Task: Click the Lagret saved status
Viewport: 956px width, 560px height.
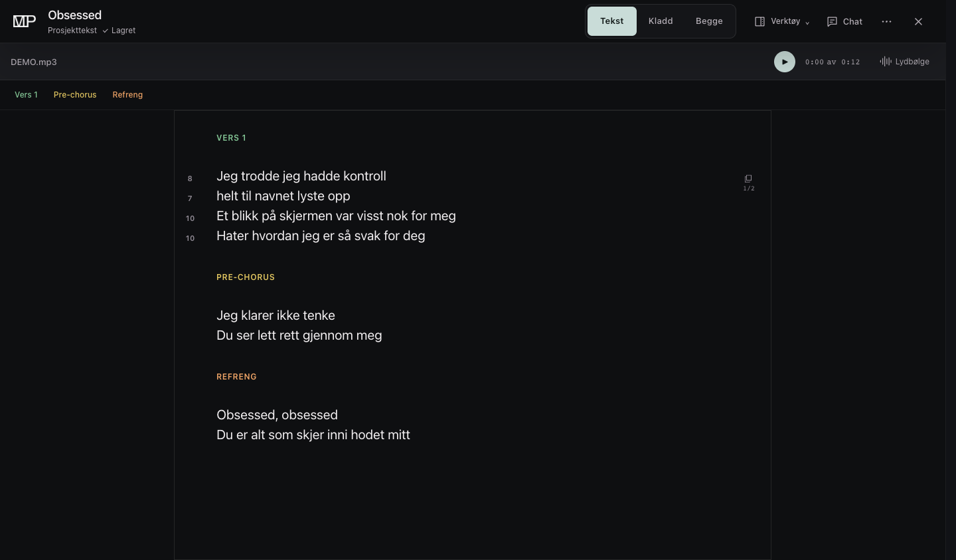Action: (x=119, y=31)
